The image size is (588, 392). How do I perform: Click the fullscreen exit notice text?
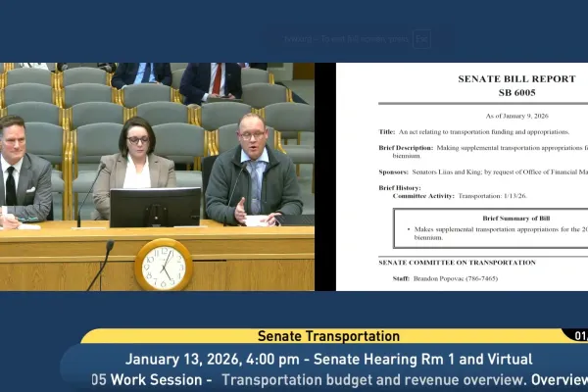coord(343,39)
